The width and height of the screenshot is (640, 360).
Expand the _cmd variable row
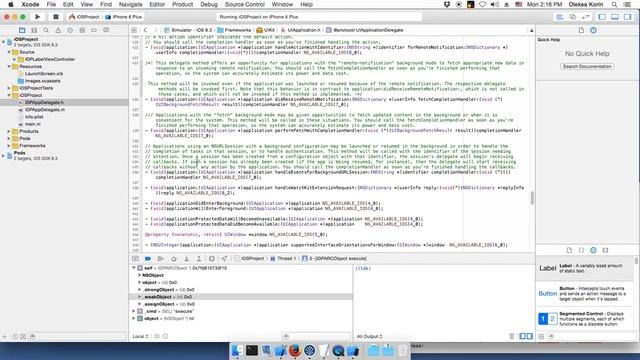pyautogui.click(x=134, y=311)
